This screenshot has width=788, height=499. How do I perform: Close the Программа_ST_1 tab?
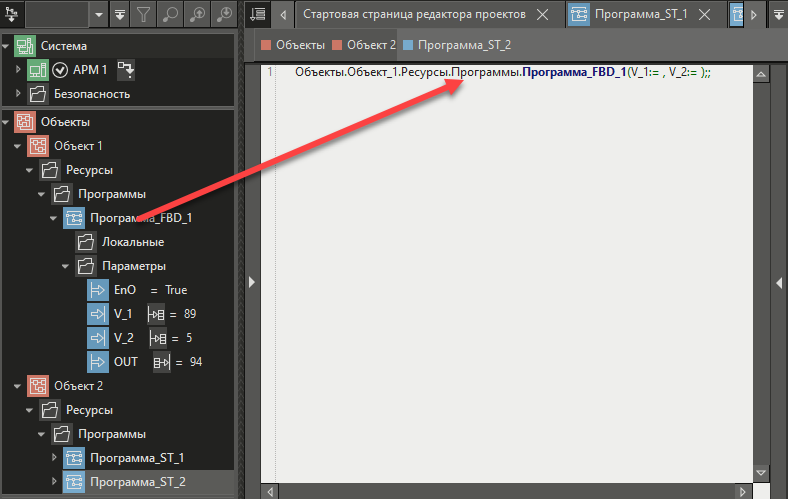click(706, 15)
